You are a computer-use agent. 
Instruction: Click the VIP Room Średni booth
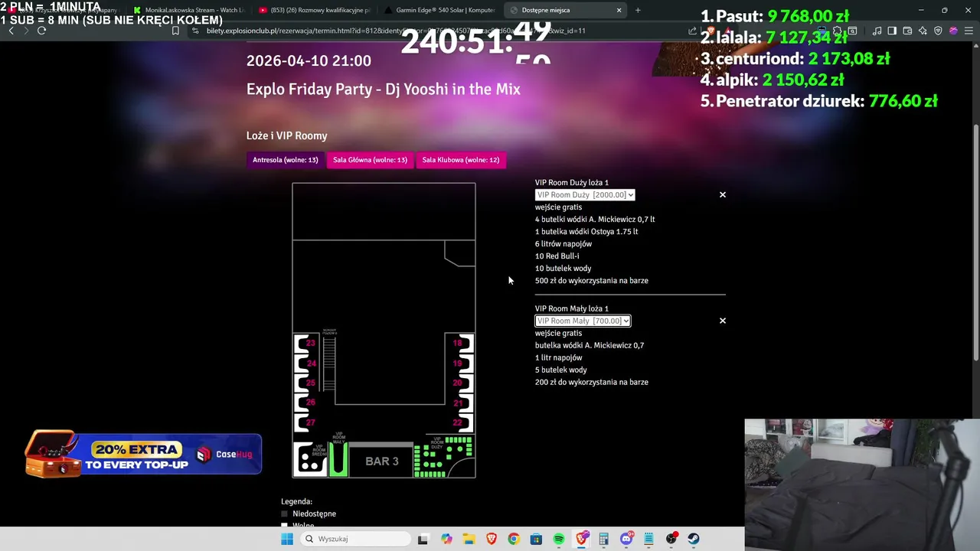[x=310, y=459]
